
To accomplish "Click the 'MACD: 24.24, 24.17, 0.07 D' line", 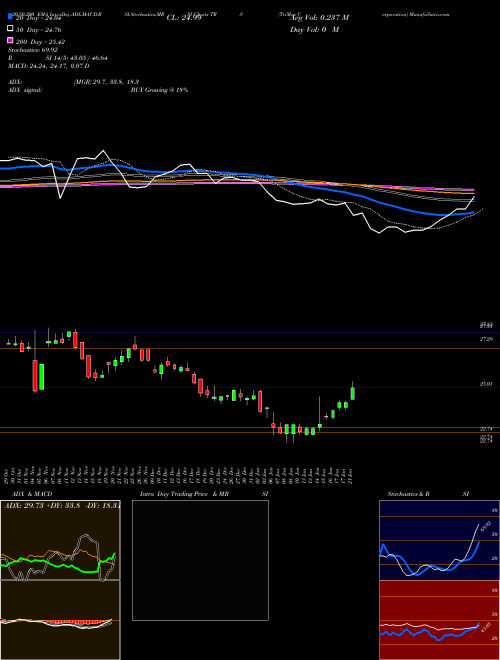I will pyautogui.click(x=49, y=66).
